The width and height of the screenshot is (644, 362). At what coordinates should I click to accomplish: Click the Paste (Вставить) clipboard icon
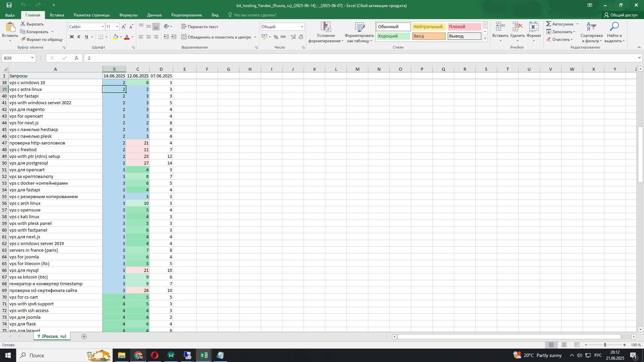pos(10,27)
